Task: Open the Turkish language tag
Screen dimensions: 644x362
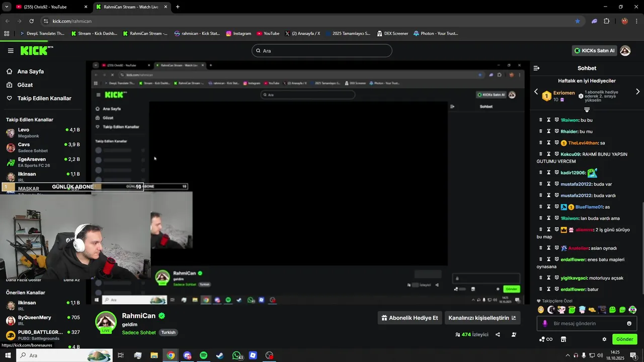Action: [x=168, y=332]
